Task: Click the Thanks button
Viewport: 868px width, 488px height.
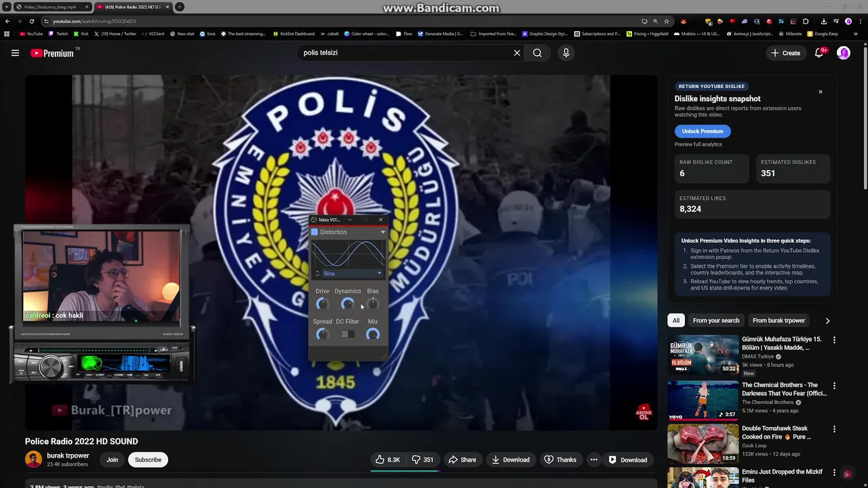Action: pyautogui.click(x=560, y=460)
